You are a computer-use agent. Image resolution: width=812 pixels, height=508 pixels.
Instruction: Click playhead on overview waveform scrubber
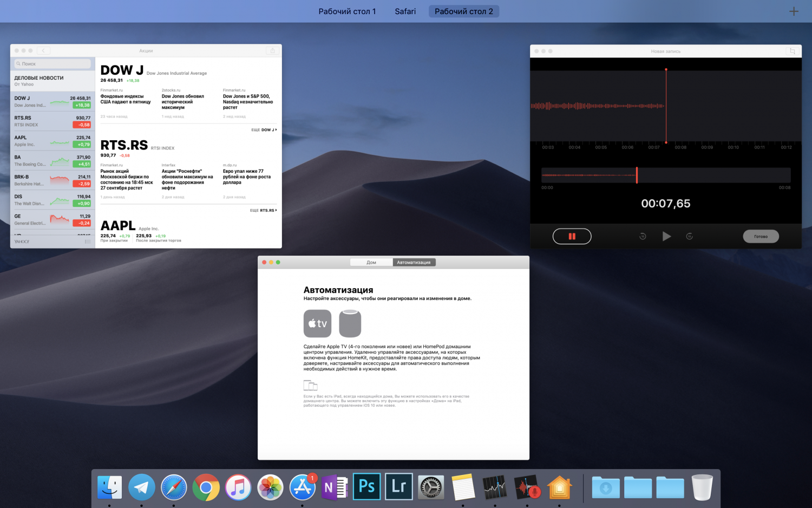click(x=637, y=175)
